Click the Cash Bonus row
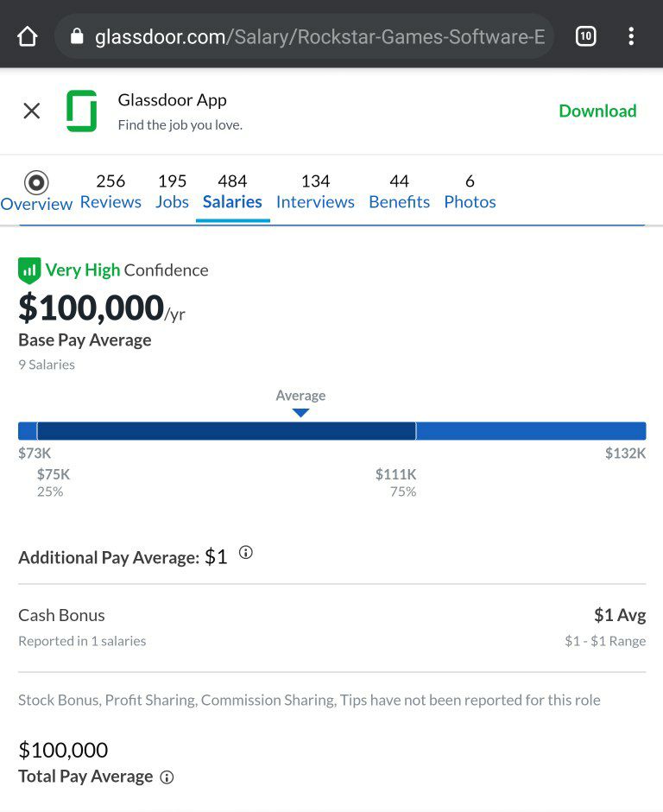The height and width of the screenshot is (812, 663). (x=331, y=628)
